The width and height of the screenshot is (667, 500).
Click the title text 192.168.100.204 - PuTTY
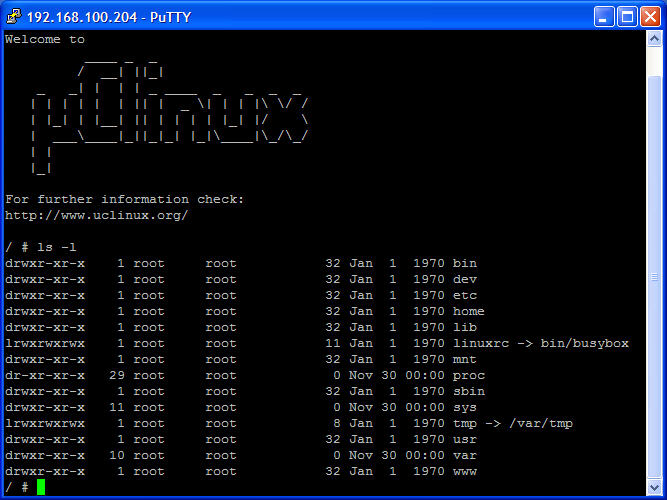pos(109,17)
